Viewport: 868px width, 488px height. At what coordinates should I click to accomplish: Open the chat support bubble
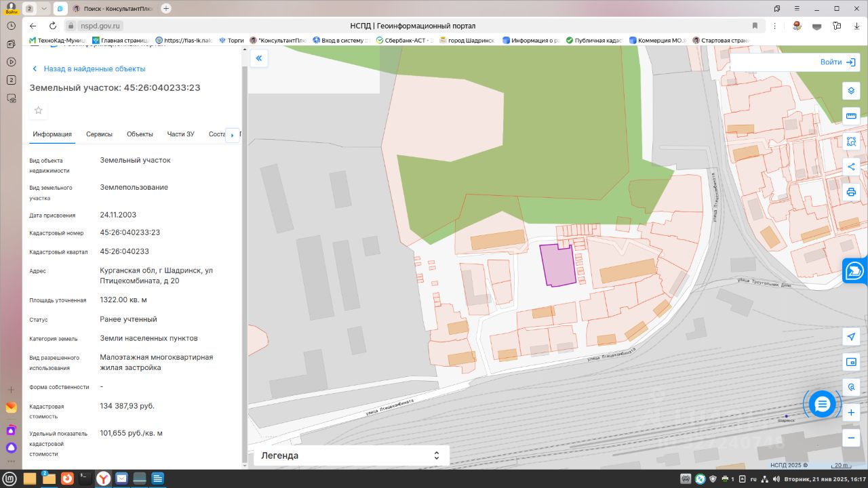pos(822,405)
